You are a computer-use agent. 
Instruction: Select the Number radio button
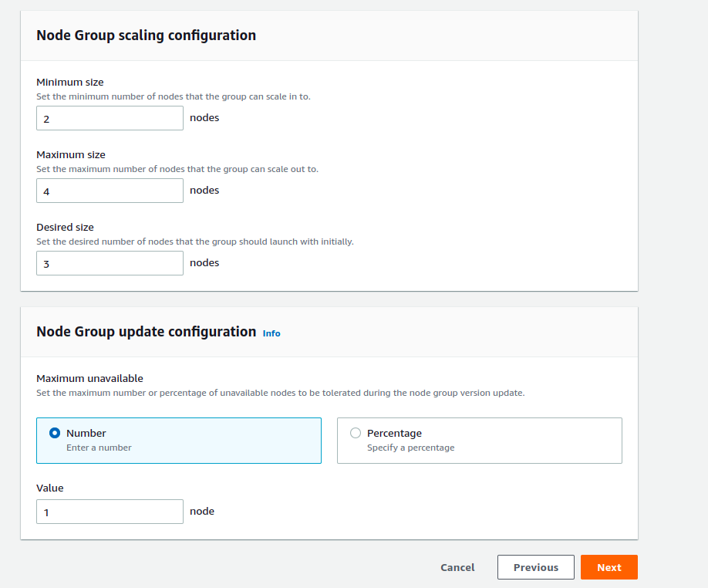click(55, 433)
